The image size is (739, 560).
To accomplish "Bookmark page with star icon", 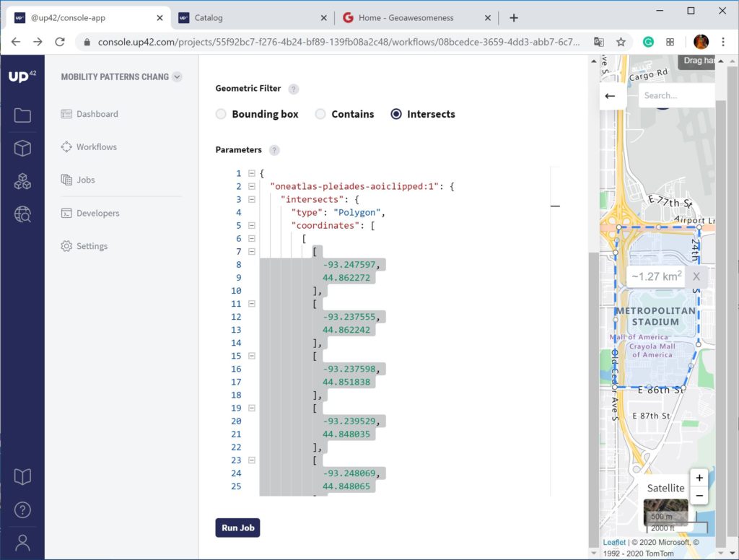I will [x=621, y=42].
